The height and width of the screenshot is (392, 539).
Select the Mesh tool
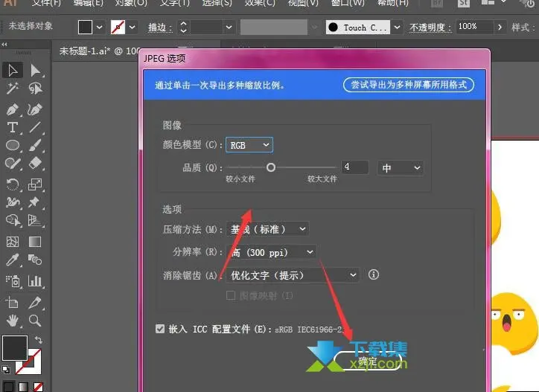(13, 242)
